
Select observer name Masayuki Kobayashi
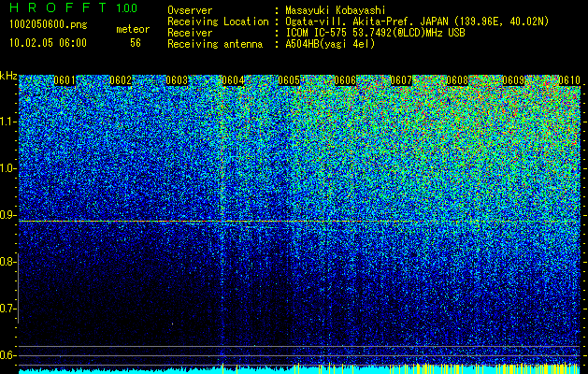click(336, 10)
